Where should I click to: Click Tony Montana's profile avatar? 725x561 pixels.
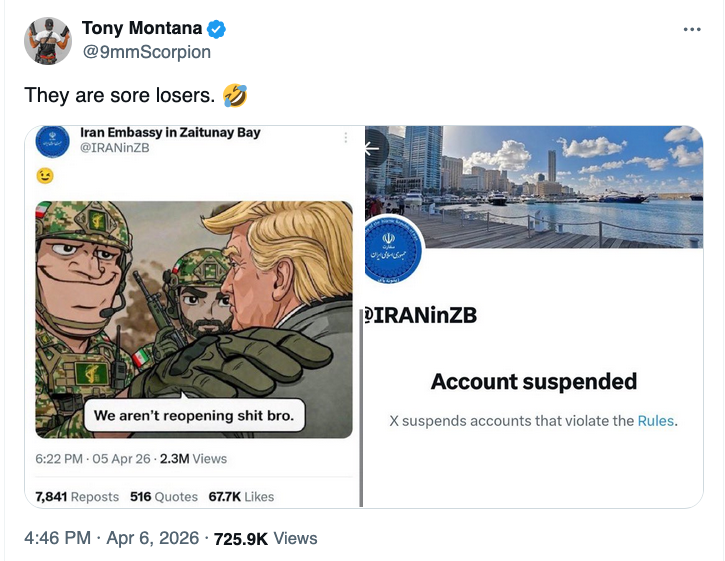pos(48,41)
